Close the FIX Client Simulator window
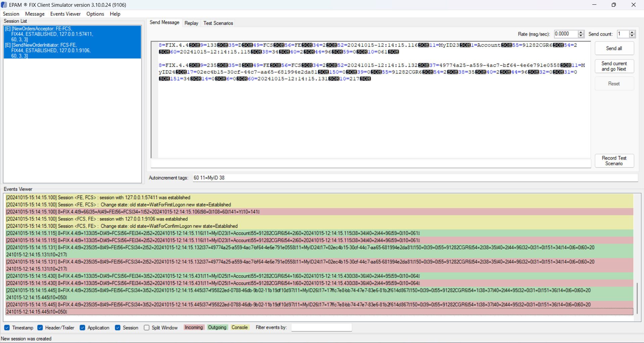Screen dimensions: 644x343 (634, 5)
